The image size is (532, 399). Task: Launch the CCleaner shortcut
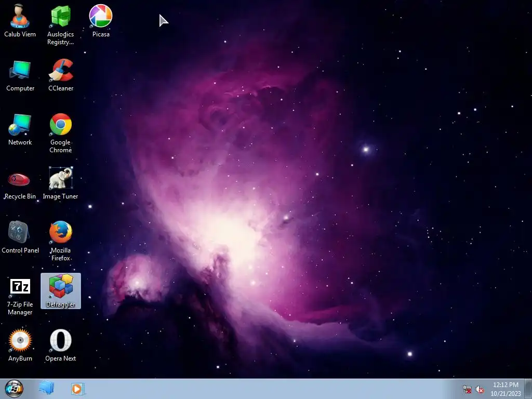coord(61,75)
